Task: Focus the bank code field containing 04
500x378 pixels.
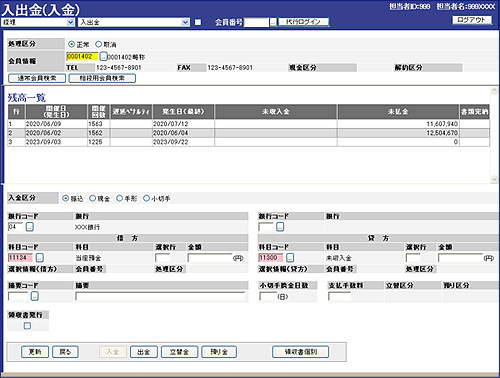Action: coord(16,227)
